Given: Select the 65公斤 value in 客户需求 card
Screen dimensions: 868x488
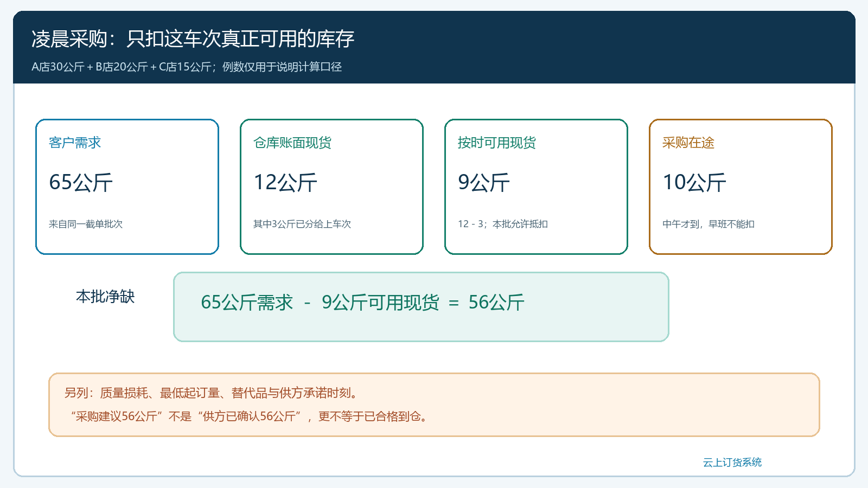Looking at the screenshot, I should 81,182.
